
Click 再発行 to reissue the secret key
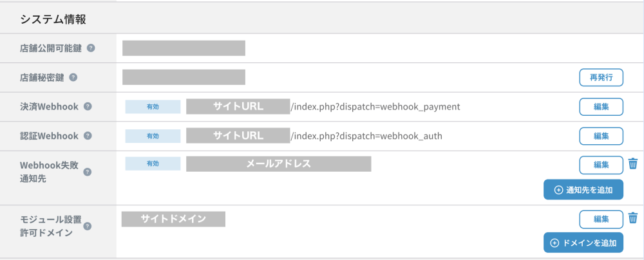(601, 77)
